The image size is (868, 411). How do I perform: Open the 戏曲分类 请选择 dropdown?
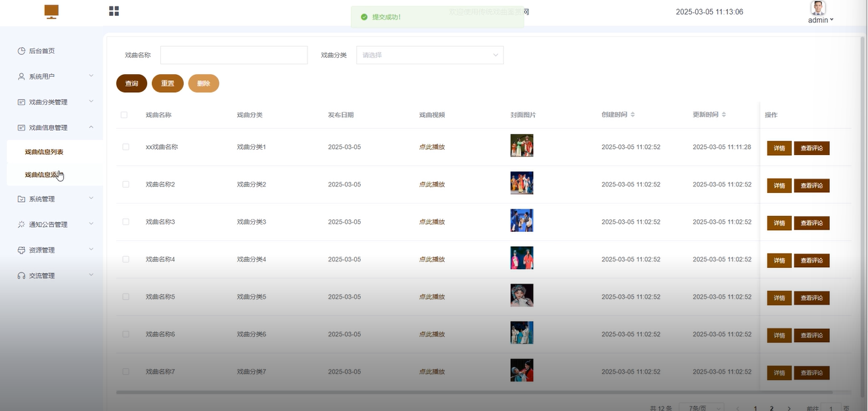pyautogui.click(x=430, y=55)
